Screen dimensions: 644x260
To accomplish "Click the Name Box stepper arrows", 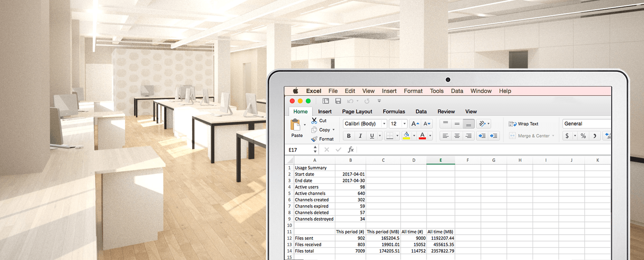I will (315, 149).
